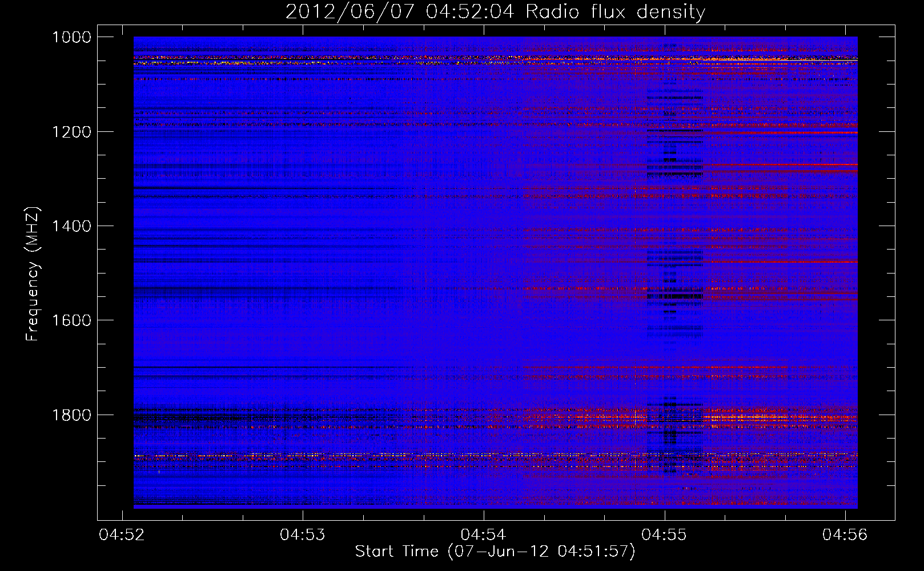Image resolution: width=924 pixels, height=571 pixels.
Task: Click the "Start Time (07-Jun-12 04:51:57)" x-axis label
Action: tap(495, 551)
